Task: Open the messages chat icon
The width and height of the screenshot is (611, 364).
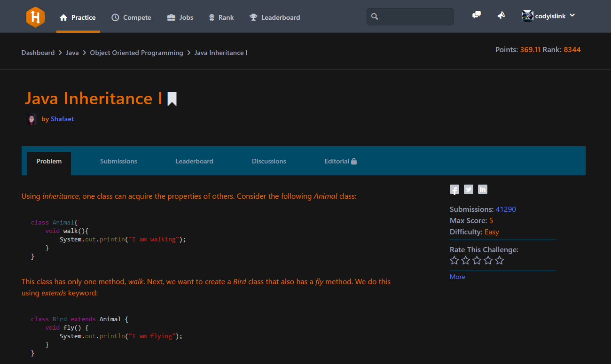Action: (x=477, y=15)
